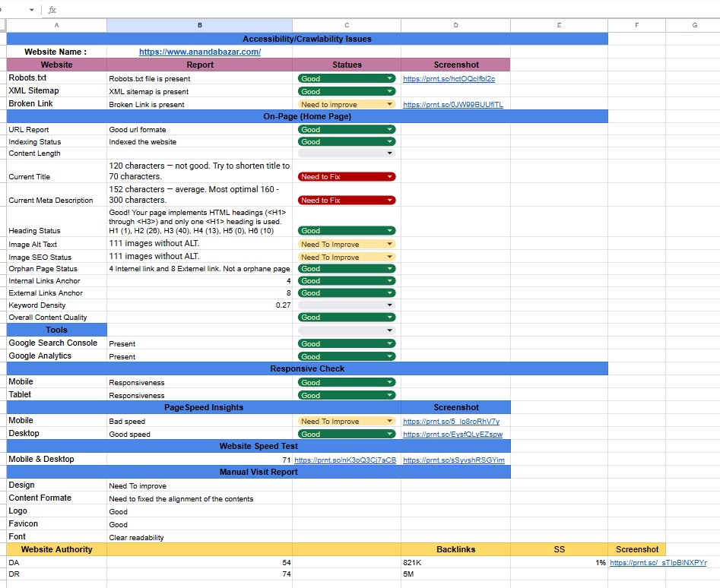720x588 pixels.
Task: Select the Tools header cell
Action: point(56,330)
